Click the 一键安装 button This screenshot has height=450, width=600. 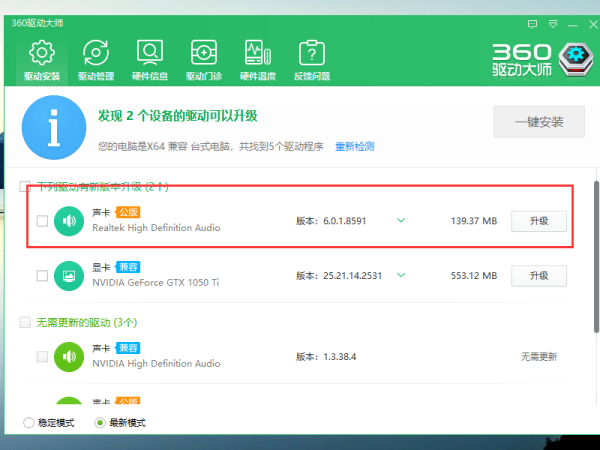coord(538,122)
